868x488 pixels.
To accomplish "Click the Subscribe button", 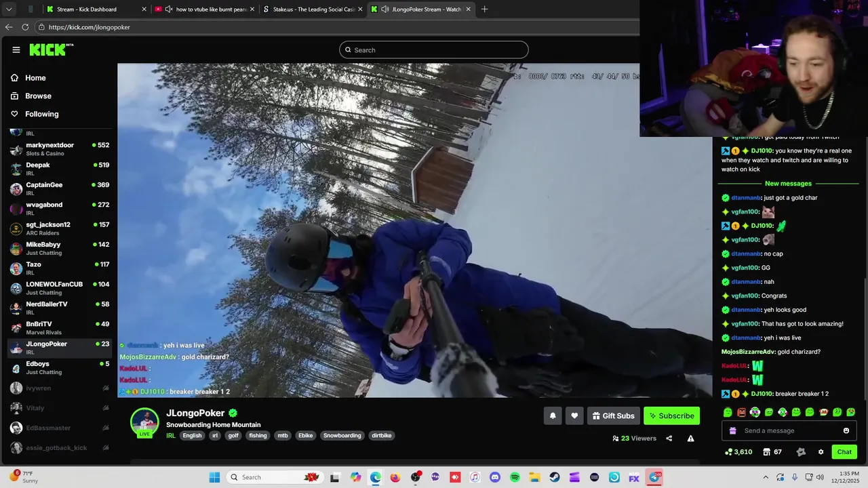I will (671, 416).
